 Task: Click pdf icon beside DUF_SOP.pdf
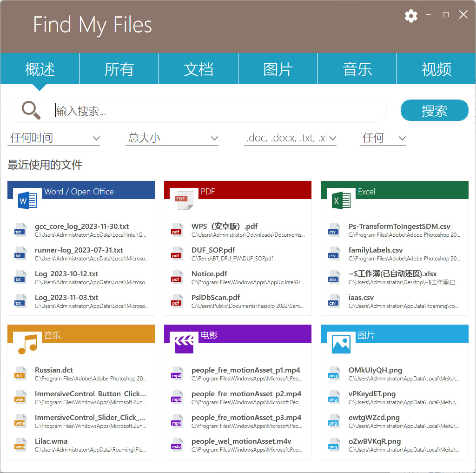(177, 253)
